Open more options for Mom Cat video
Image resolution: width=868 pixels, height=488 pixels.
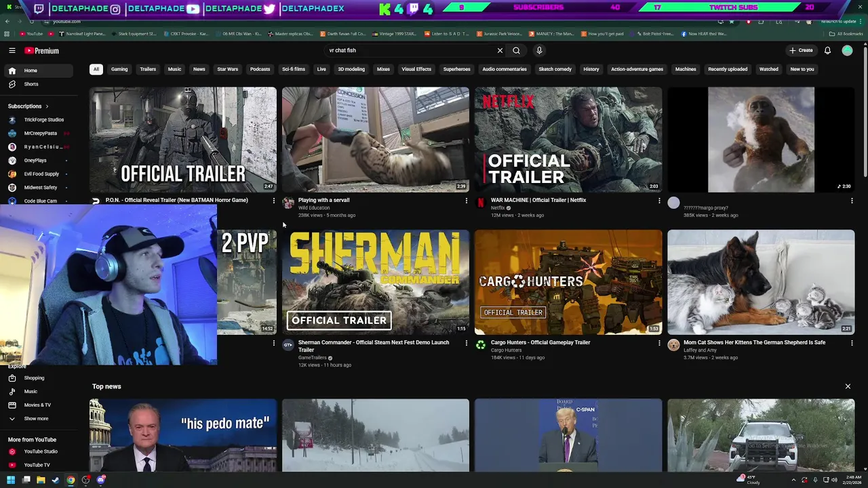tap(852, 343)
